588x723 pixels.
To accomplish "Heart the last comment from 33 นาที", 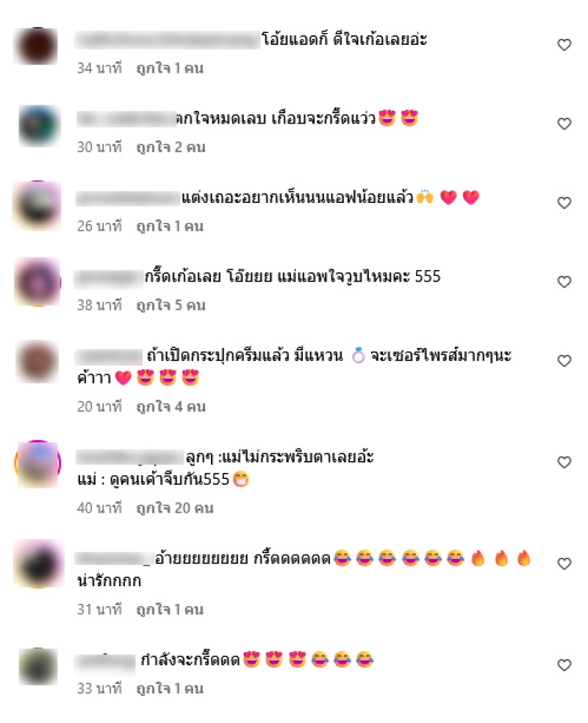I will (x=564, y=665).
